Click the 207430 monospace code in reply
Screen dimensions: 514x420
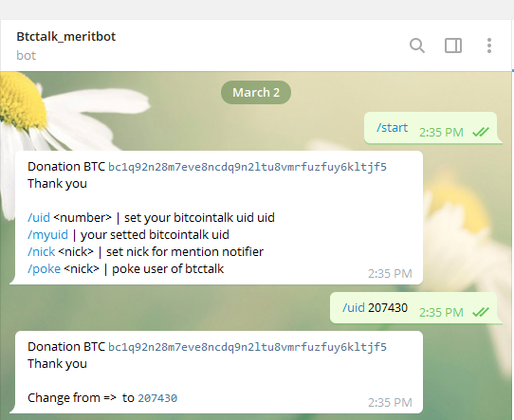(x=157, y=398)
